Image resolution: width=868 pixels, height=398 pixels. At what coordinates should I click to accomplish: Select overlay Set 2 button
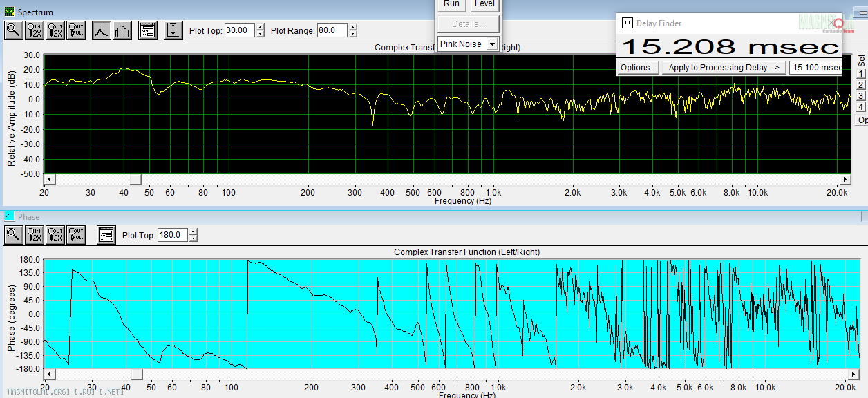click(x=861, y=85)
